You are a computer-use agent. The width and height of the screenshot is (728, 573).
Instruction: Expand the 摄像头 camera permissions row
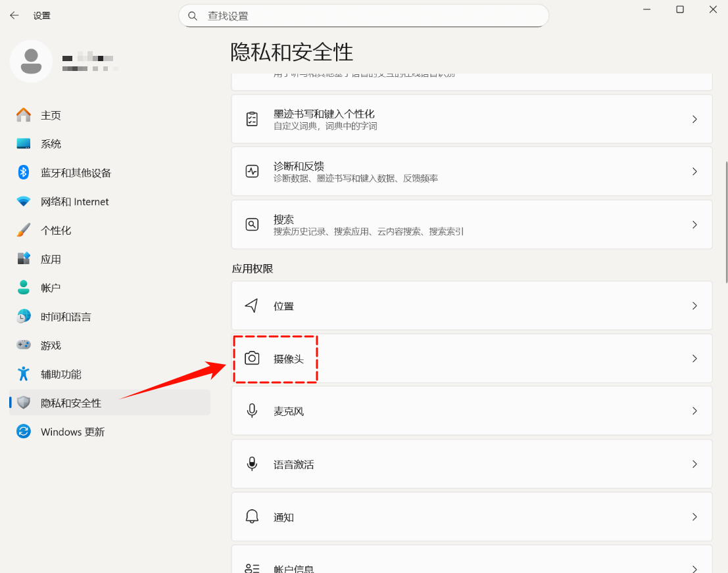tap(472, 359)
